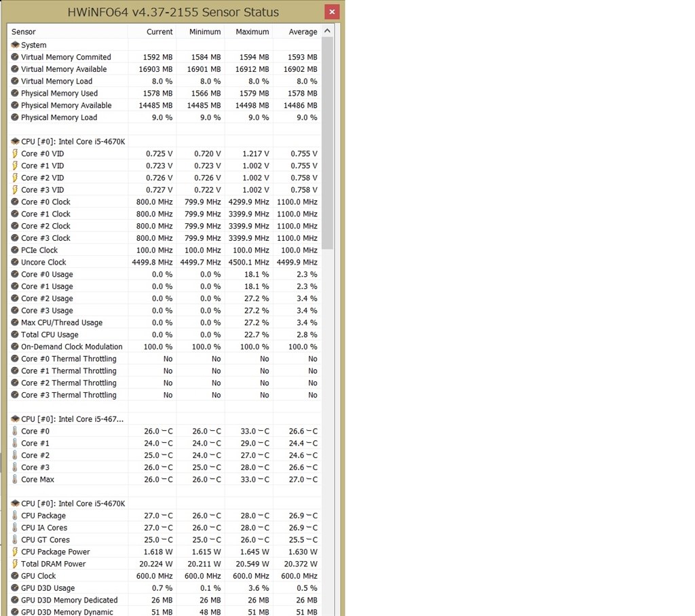Click the 22.7 % maximum Total CPU Usage value
Image resolution: width=695 pixels, height=616 pixels.
[256, 334]
